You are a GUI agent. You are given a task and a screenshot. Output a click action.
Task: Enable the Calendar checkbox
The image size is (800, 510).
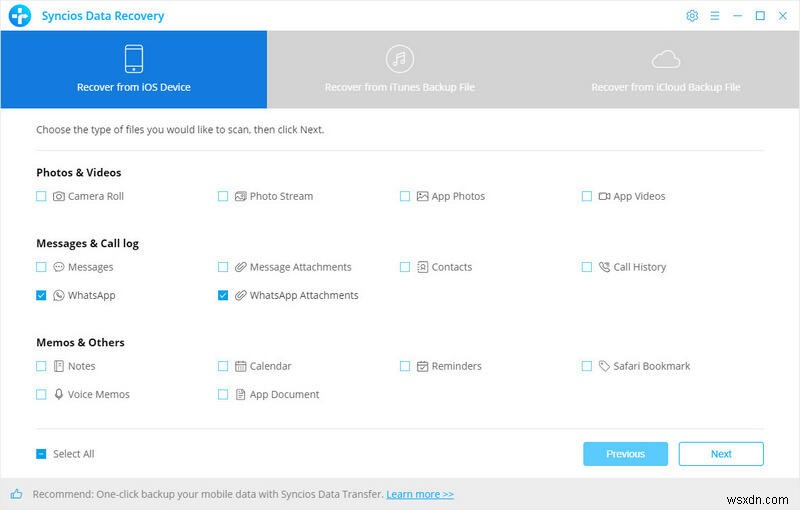click(x=223, y=366)
